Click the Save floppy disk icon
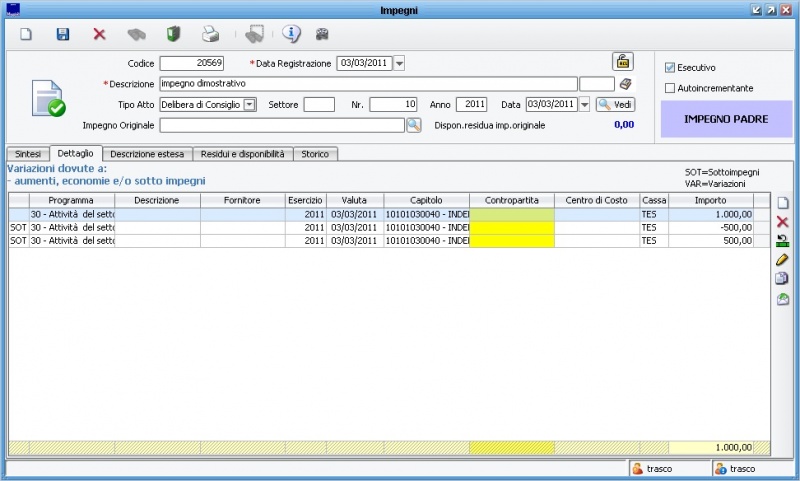The height and width of the screenshot is (481, 800). [x=63, y=34]
